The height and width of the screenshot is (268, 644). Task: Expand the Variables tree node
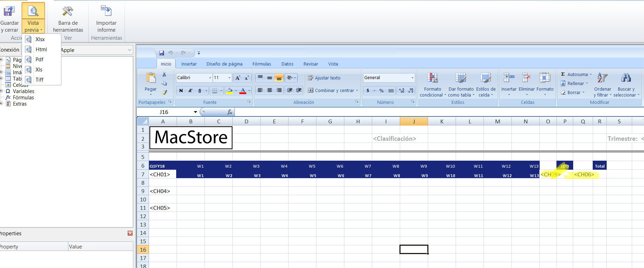point(1,91)
